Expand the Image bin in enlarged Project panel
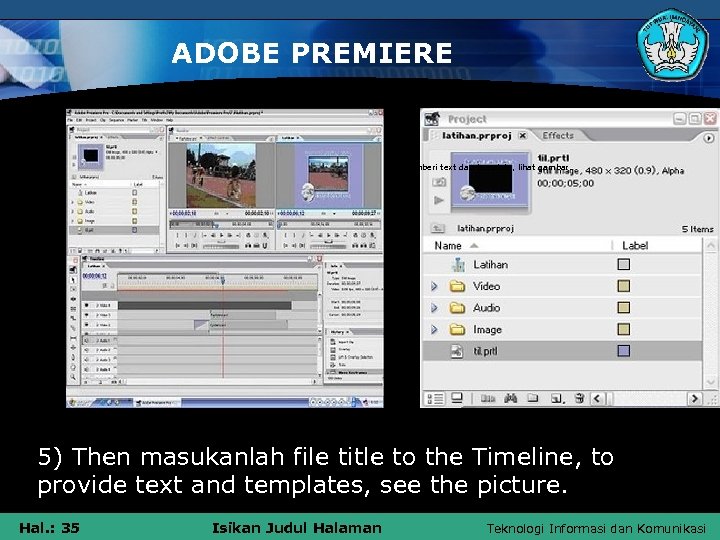 click(x=434, y=329)
